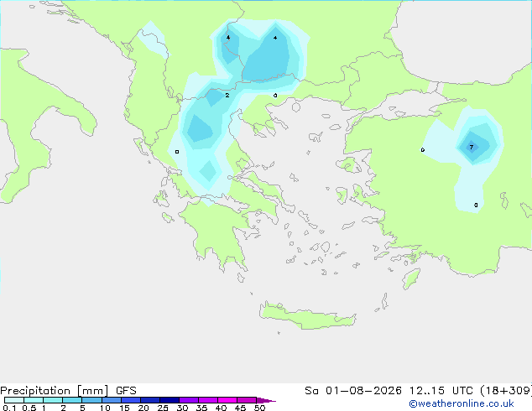Click the value '7' over Turkey
This screenshot has width=532, height=411.
(x=472, y=147)
